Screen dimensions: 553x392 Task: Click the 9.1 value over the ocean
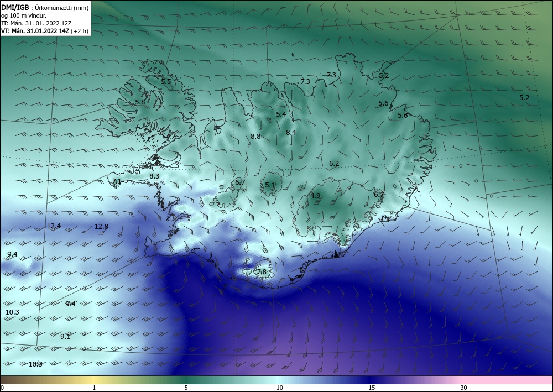(x=65, y=336)
